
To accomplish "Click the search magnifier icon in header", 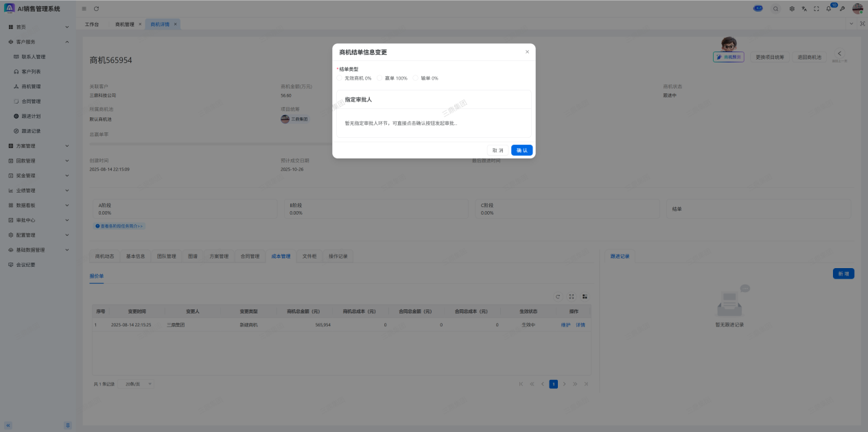I will point(776,9).
